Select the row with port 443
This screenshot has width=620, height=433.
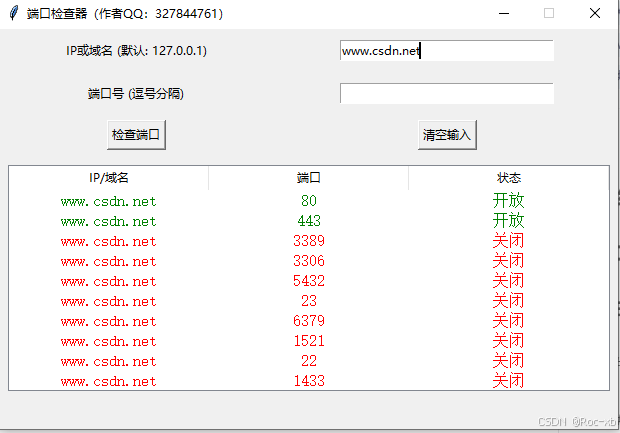point(309,221)
